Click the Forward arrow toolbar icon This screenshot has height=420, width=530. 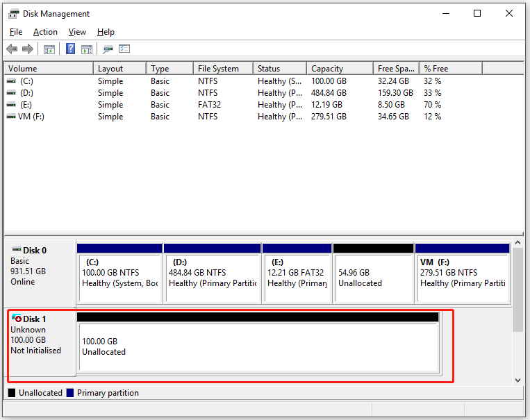[x=28, y=49]
